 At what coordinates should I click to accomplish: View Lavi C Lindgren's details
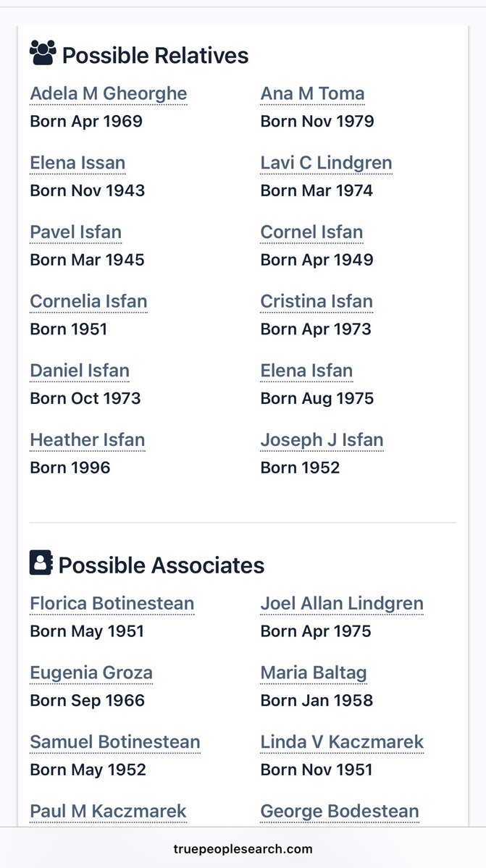pos(326,163)
